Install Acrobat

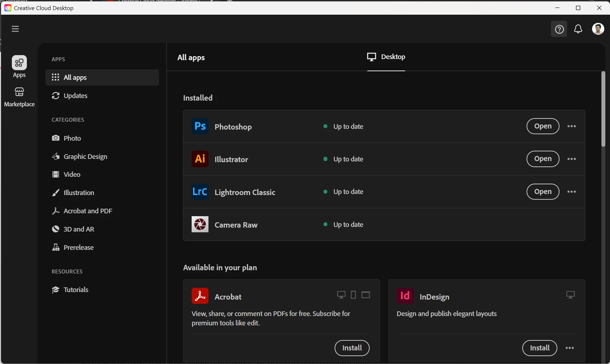tap(352, 348)
